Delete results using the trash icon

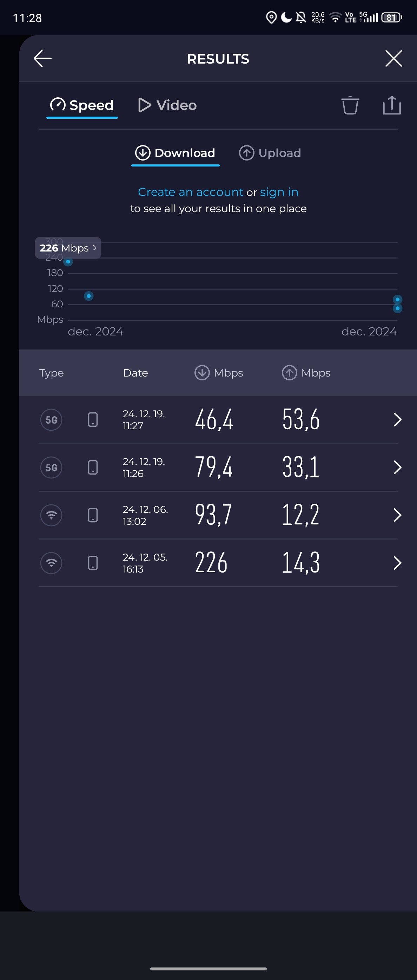click(x=350, y=105)
